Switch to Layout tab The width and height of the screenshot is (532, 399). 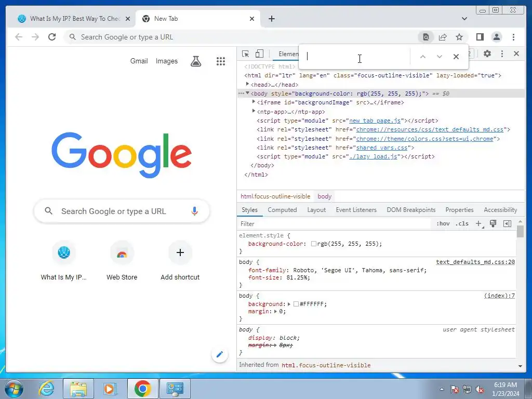316,210
